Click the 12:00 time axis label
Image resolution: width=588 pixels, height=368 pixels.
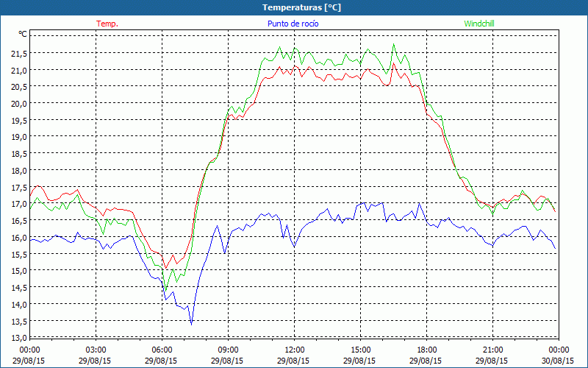[x=295, y=350]
